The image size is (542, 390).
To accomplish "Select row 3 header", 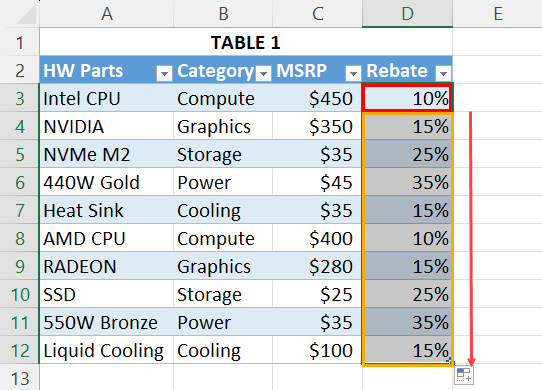I will point(19,98).
